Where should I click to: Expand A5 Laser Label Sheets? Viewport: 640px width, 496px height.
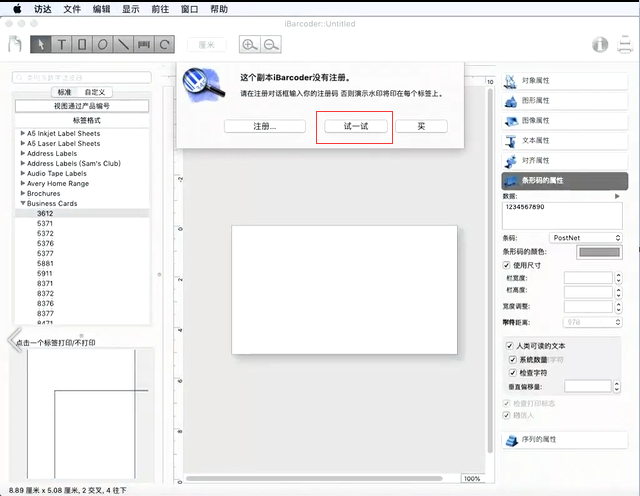coord(23,143)
